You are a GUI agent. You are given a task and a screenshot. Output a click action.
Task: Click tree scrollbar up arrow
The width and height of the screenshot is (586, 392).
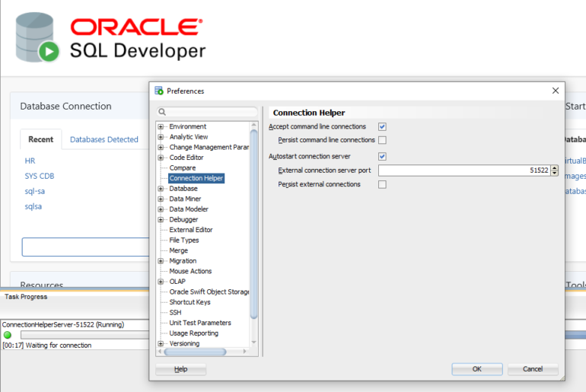click(x=253, y=125)
